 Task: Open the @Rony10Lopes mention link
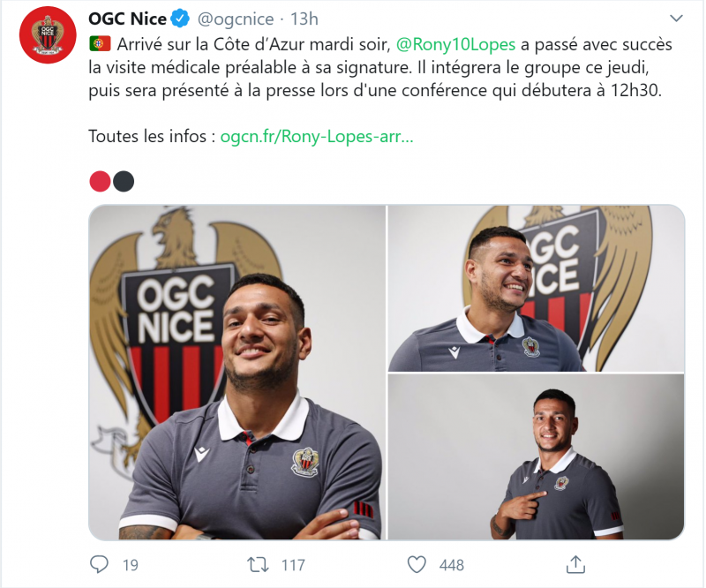click(455, 44)
